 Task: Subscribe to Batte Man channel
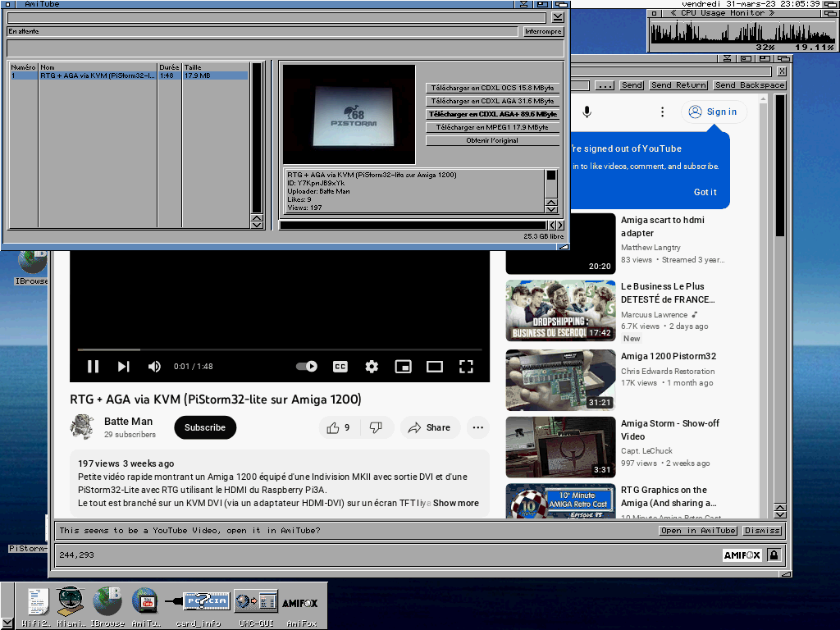[x=205, y=427]
